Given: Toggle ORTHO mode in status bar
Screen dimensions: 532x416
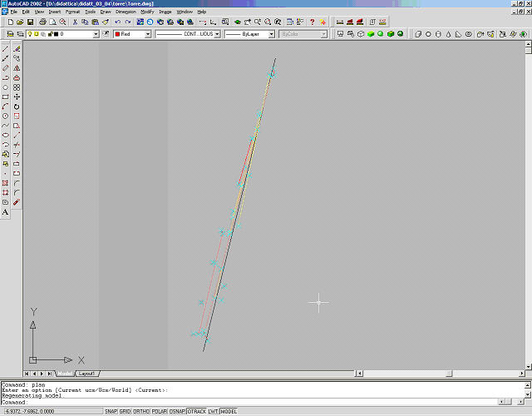Looking at the screenshot, I should pos(141,411).
